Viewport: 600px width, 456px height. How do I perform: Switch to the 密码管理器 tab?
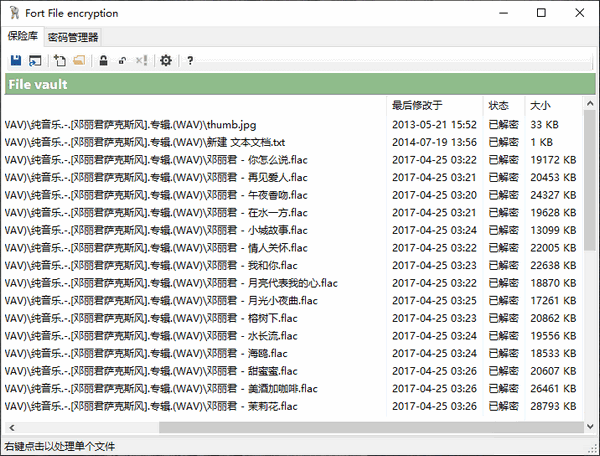(73, 37)
